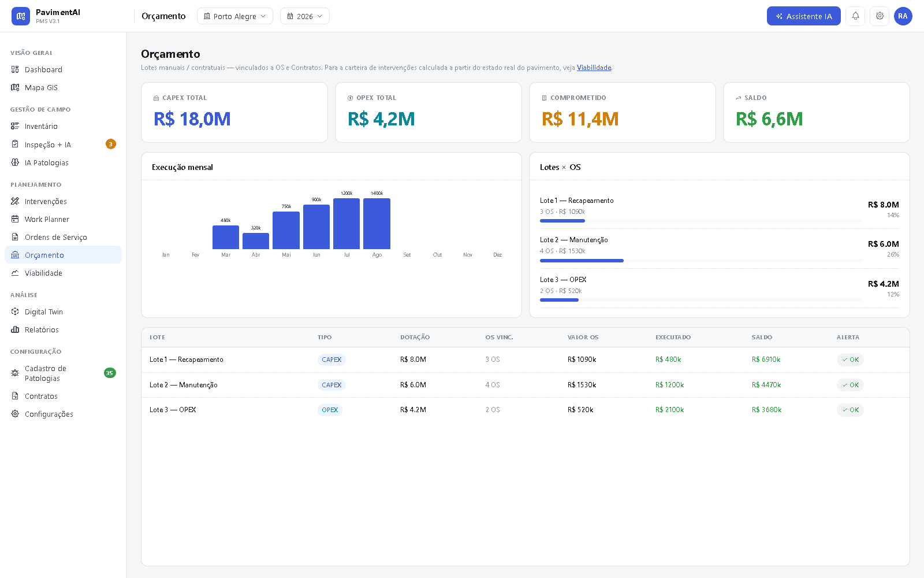
Task: Click R$ 6910k saldo value
Action: pyautogui.click(x=766, y=360)
